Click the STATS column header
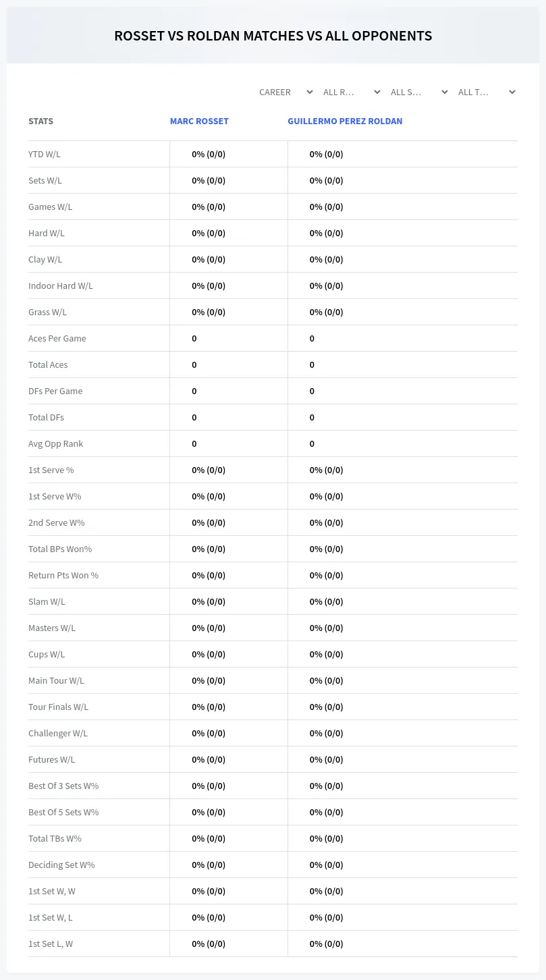The height and width of the screenshot is (980, 546). pyautogui.click(x=40, y=121)
